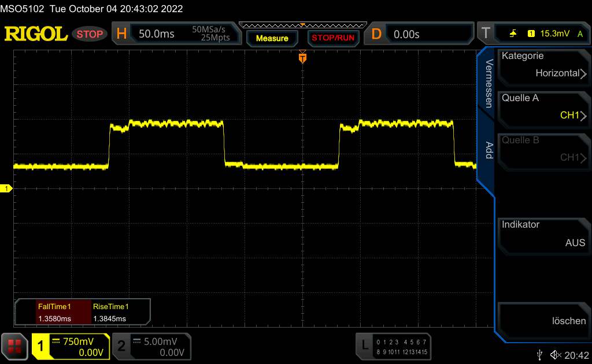Click the RIGOL logo
This screenshot has width=592, height=364.
click(x=36, y=34)
